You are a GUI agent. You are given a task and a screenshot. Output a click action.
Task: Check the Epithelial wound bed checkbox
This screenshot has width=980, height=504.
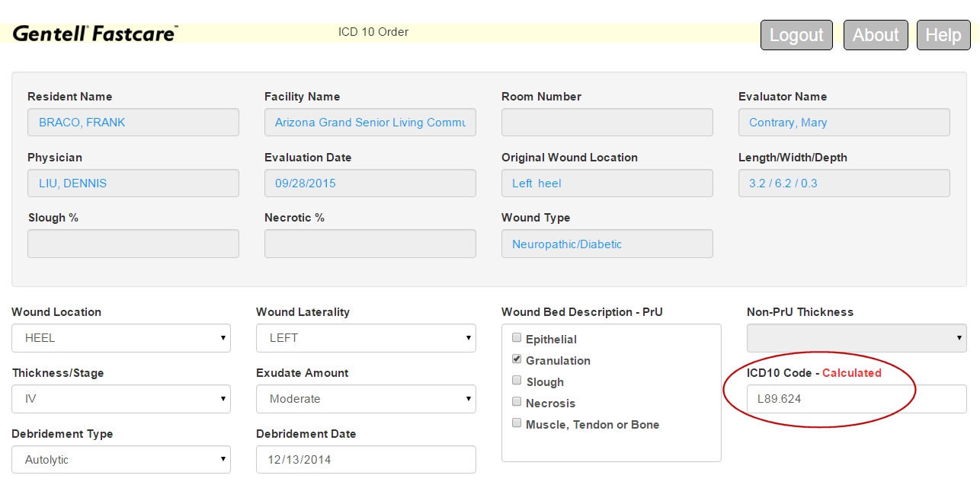pyautogui.click(x=517, y=337)
